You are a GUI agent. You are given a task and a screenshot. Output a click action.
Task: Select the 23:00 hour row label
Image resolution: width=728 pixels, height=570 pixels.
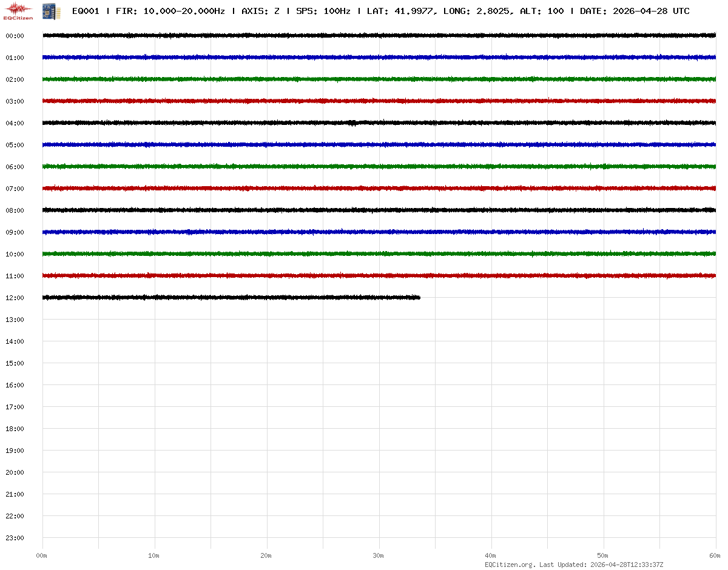(x=15, y=538)
